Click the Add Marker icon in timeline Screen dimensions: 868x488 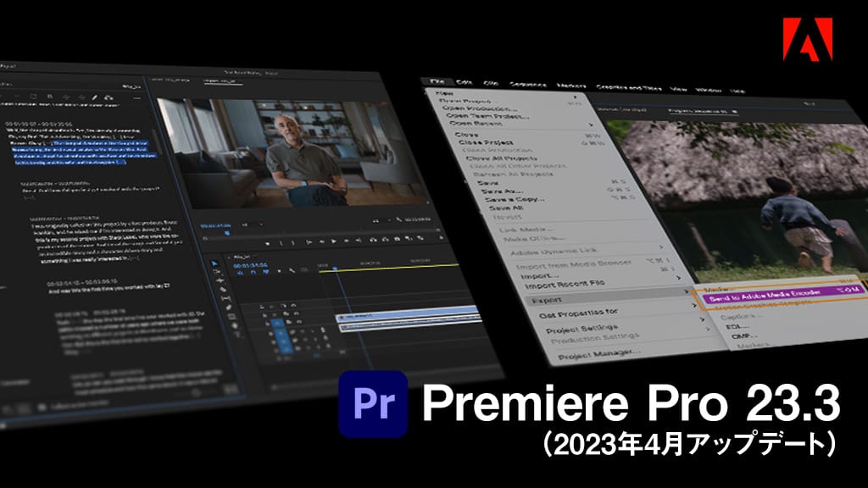(x=278, y=270)
